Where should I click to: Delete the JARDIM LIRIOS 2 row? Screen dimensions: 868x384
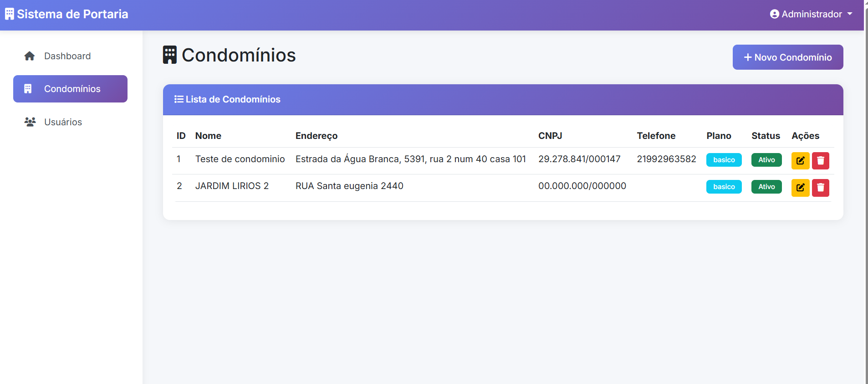820,188
